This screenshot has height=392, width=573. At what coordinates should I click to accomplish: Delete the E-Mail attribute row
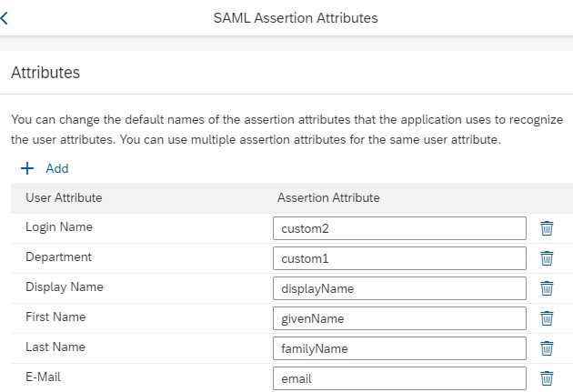click(547, 378)
